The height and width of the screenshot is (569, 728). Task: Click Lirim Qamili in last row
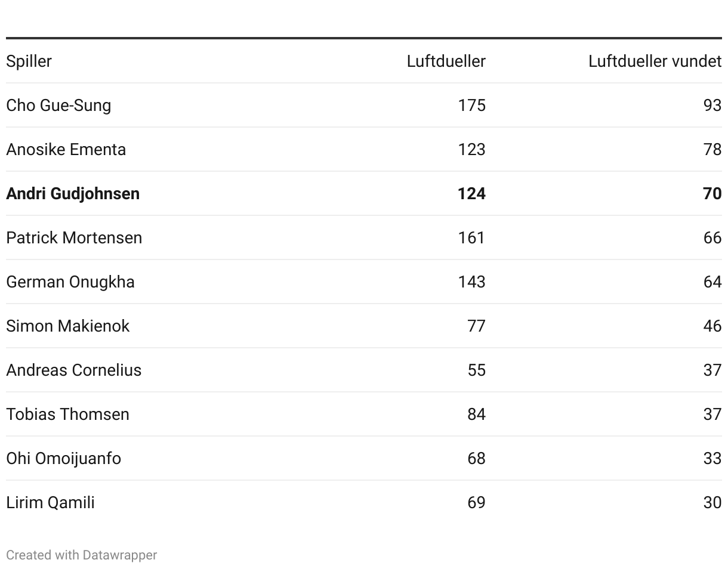[x=50, y=503]
